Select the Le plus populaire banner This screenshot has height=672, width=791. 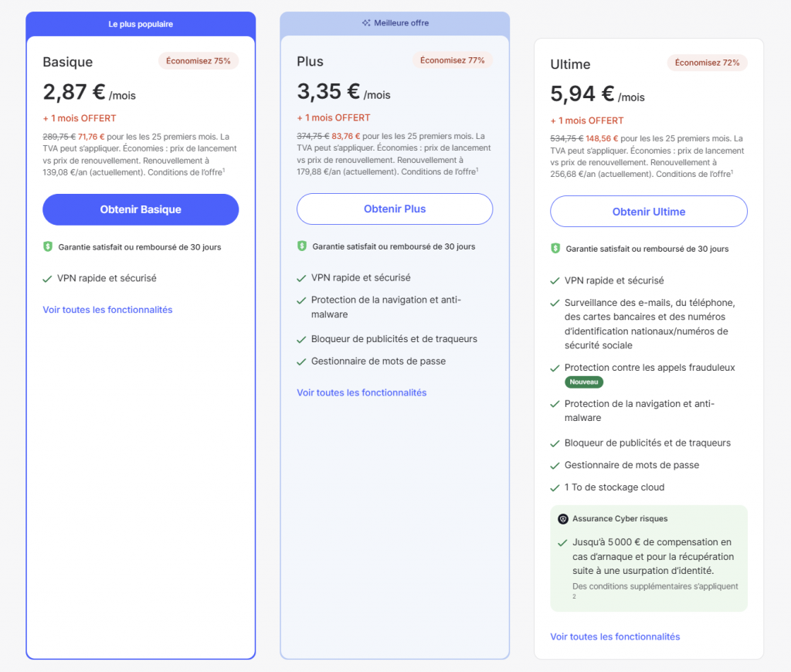click(141, 24)
